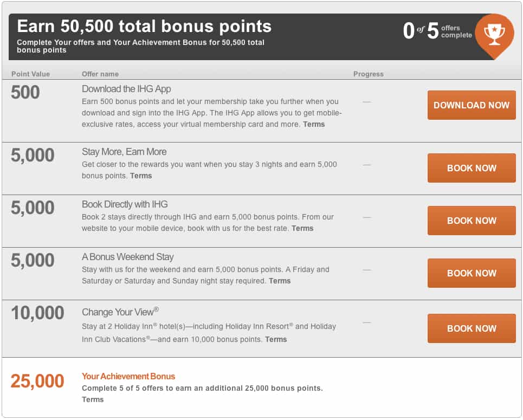
Task: Click BOOK NOW for Book Directly with IHG
Action: click(471, 220)
